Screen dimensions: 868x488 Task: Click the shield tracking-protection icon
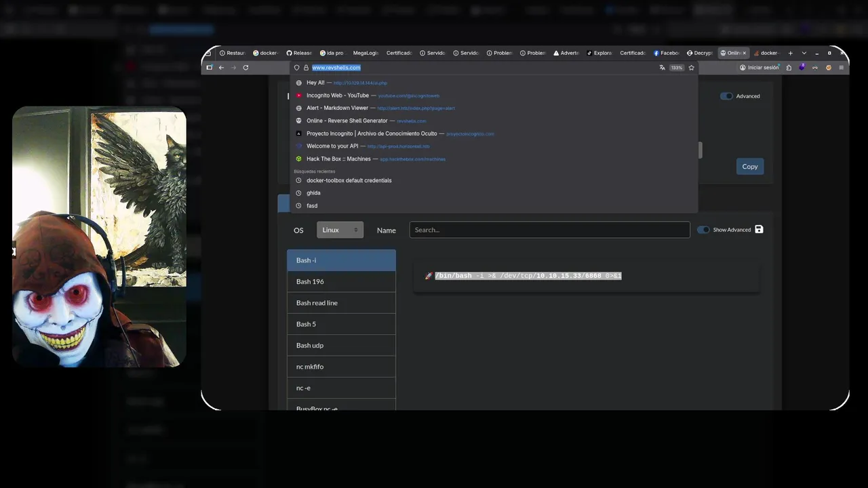point(297,68)
